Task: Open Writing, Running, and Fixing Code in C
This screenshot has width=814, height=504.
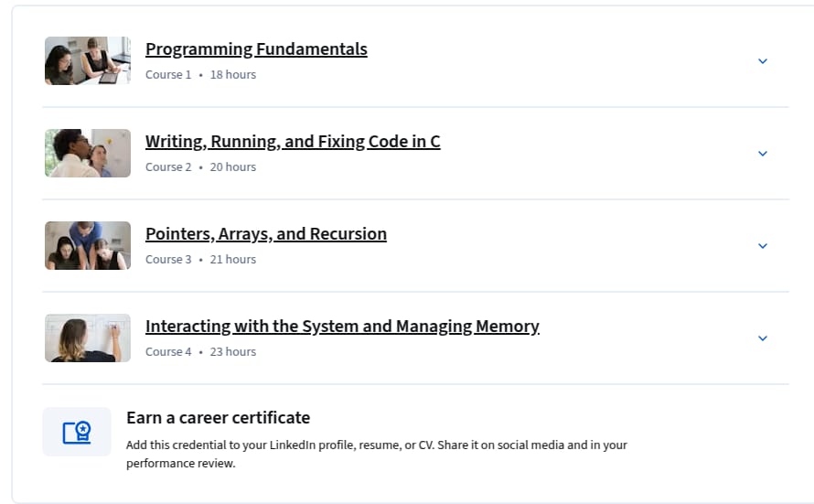Action: click(293, 141)
